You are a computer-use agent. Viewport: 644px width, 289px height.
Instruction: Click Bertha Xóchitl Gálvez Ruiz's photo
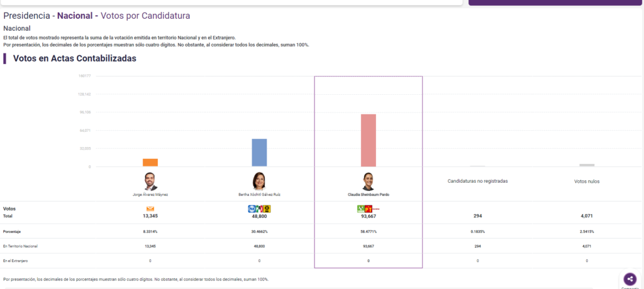point(259,181)
